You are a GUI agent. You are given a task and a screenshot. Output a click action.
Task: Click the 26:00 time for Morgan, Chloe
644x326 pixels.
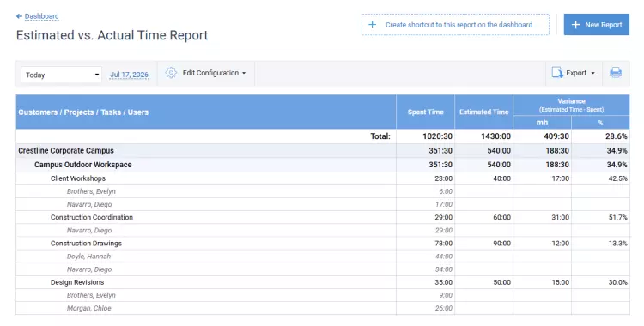pyautogui.click(x=444, y=308)
